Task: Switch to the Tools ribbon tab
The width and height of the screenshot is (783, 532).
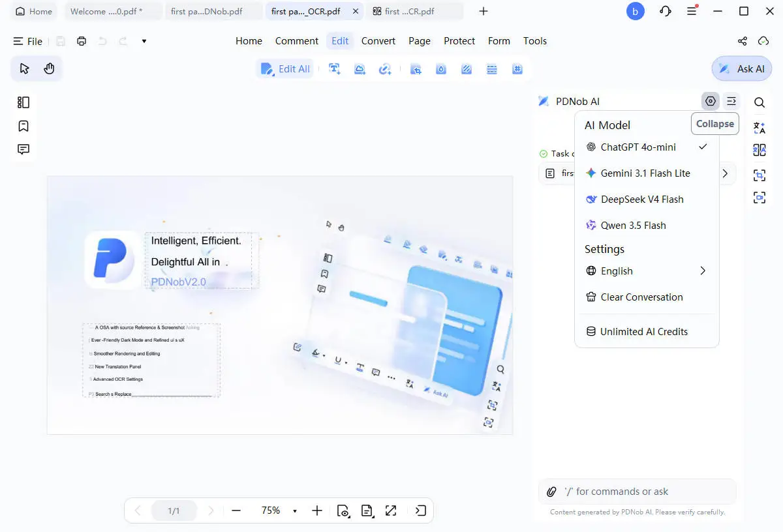Action: [535, 41]
